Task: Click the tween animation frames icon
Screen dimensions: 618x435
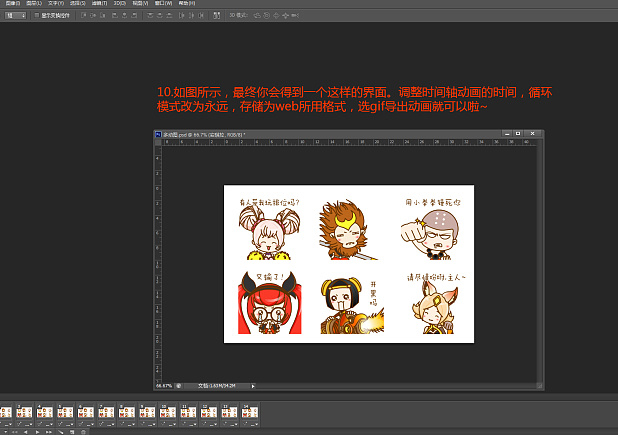Action: pyautogui.click(x=60, y=432)
